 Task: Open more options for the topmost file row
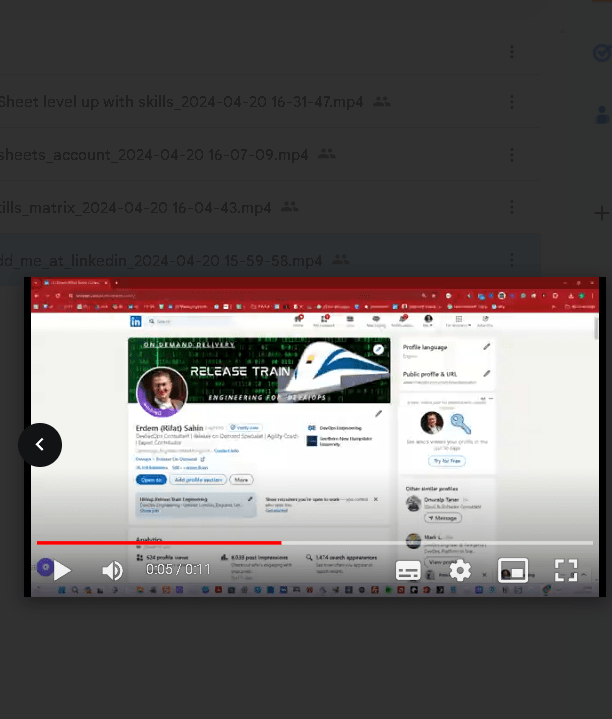tap(512, 51)
